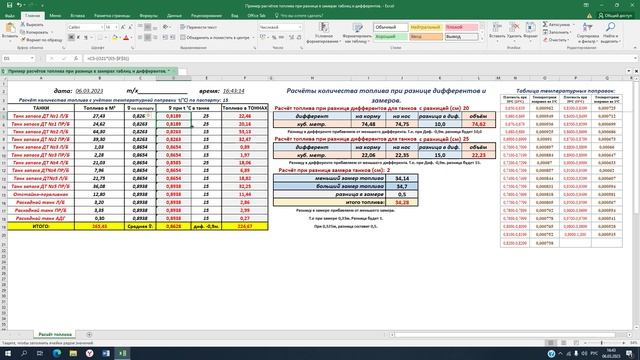This screenshot has height=360, width=640.
Task: Toggle bold formatting
Action: [71, 38]
